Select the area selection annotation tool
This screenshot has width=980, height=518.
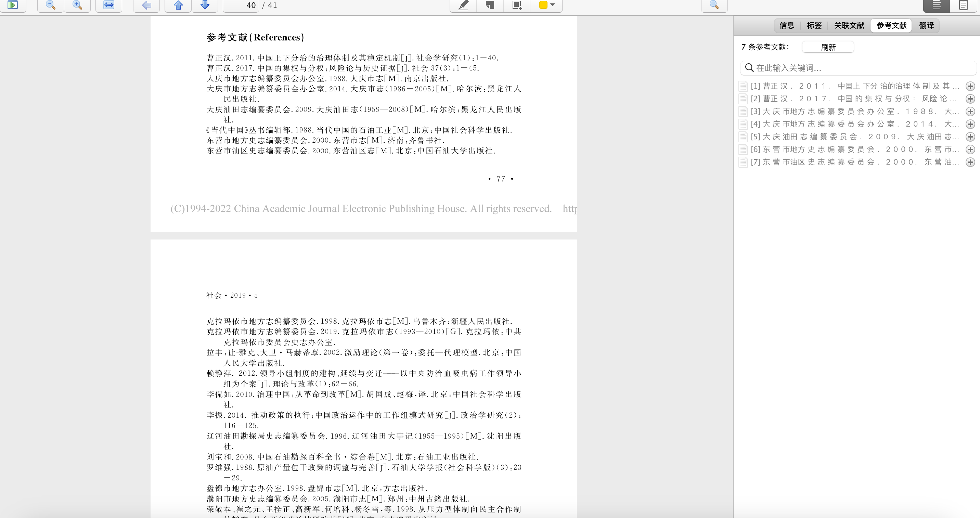click(x=516, y=5)
